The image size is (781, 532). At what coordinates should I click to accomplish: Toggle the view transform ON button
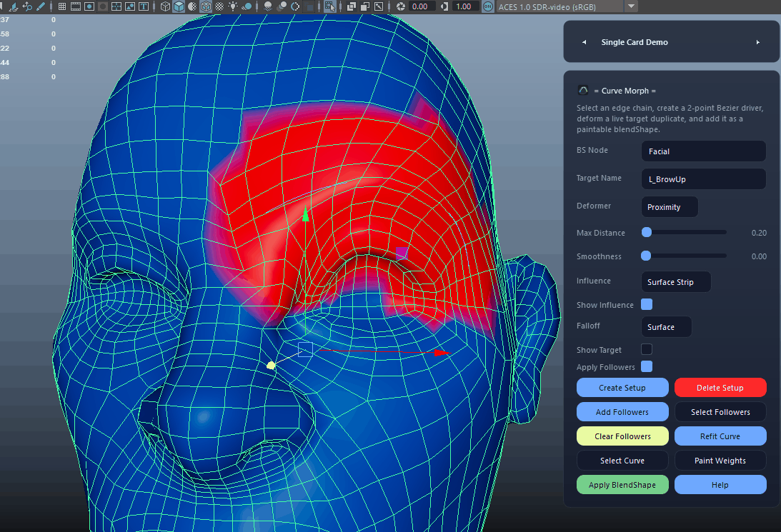[487, 6]
